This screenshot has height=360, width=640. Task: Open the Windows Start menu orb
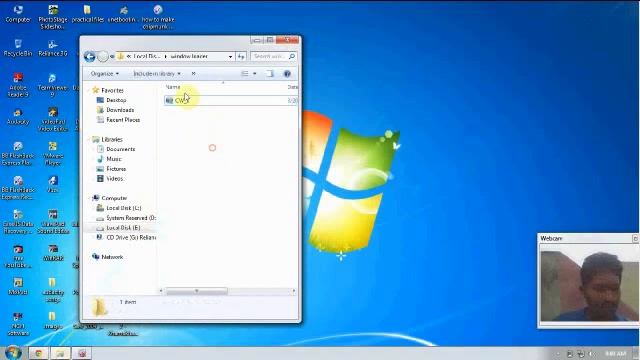(13, 353)
